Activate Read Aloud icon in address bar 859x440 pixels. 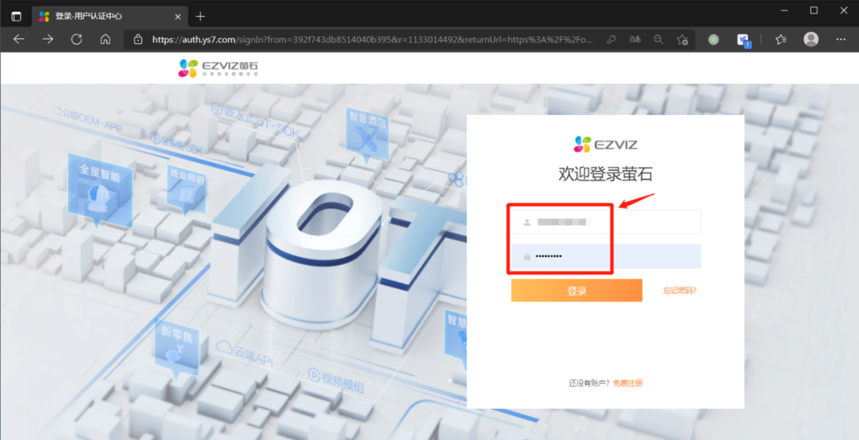click(635, 39)
